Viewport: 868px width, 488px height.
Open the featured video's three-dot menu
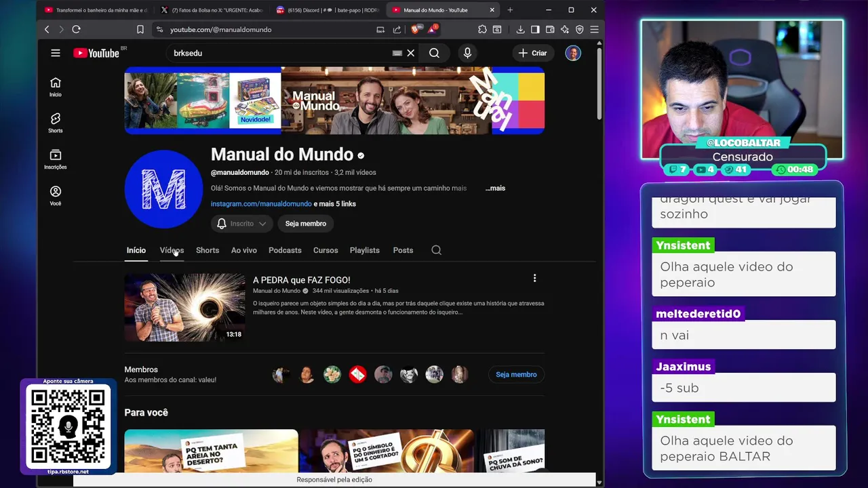534,279
